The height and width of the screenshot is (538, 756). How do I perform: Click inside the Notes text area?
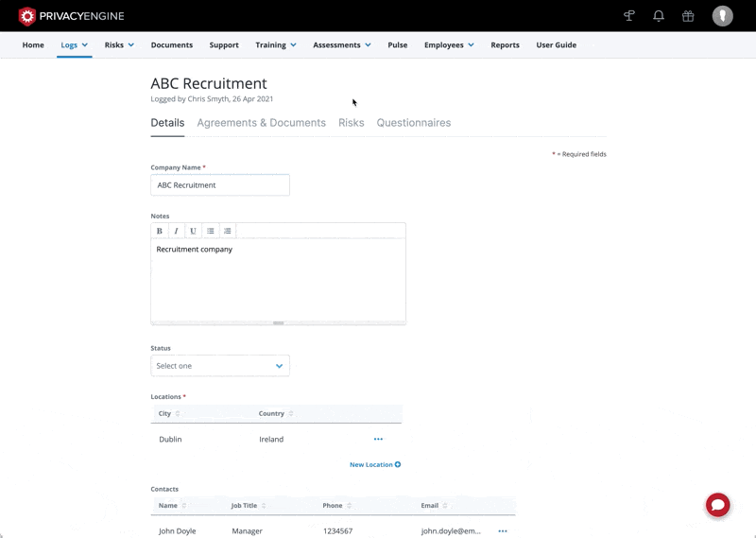point(278,280)
